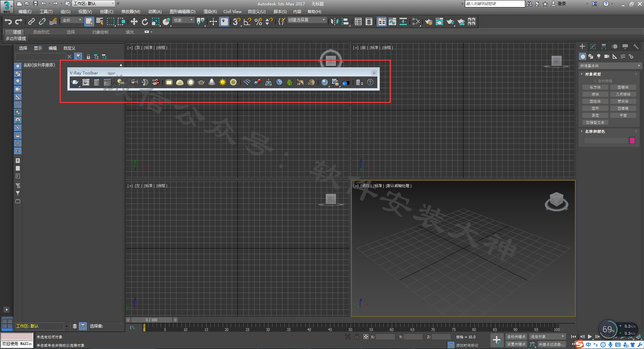644x349 pixels.
Task: Open the 编辑(E) menu
Action: [x=25, y=12]
